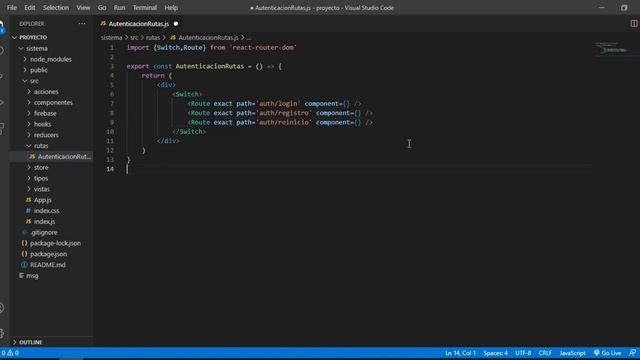Open the Edit menu
Screen dimensions: 640x360
click(29, 7)
